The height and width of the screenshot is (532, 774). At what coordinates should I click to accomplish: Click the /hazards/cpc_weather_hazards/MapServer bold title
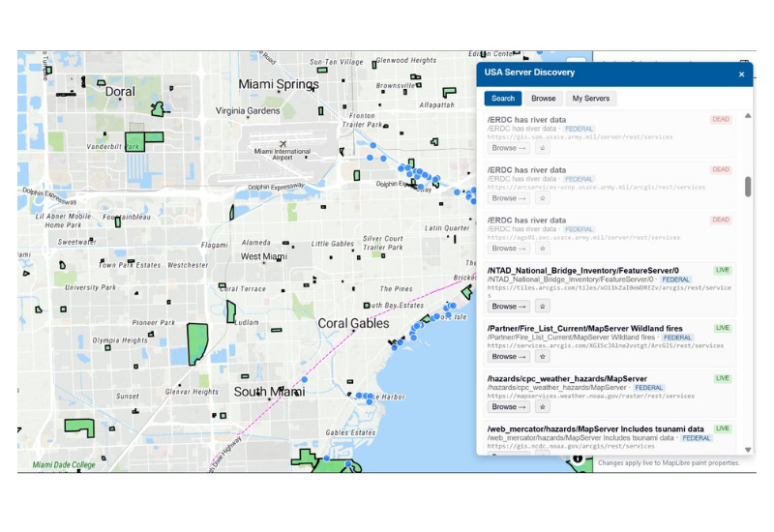[567, 379]
